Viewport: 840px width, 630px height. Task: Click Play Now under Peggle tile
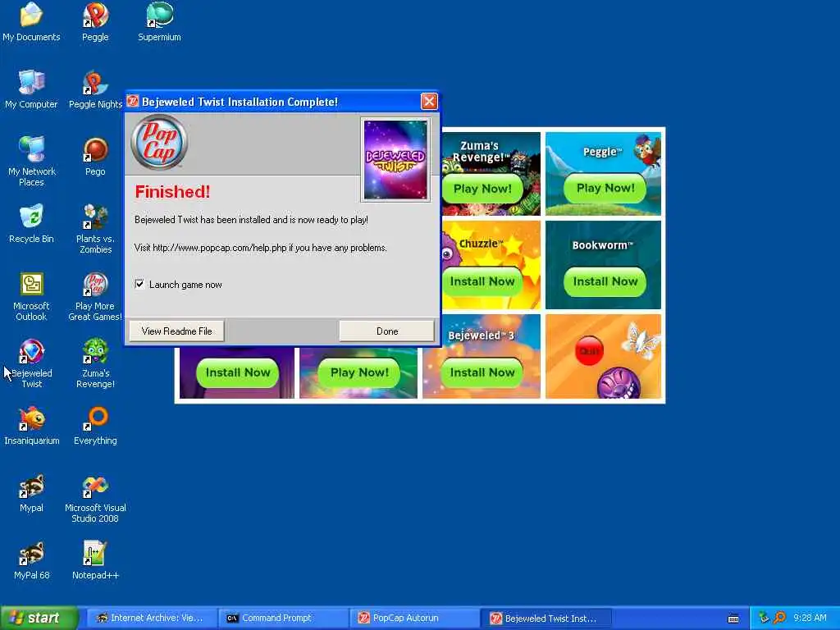tap(605, 188)
